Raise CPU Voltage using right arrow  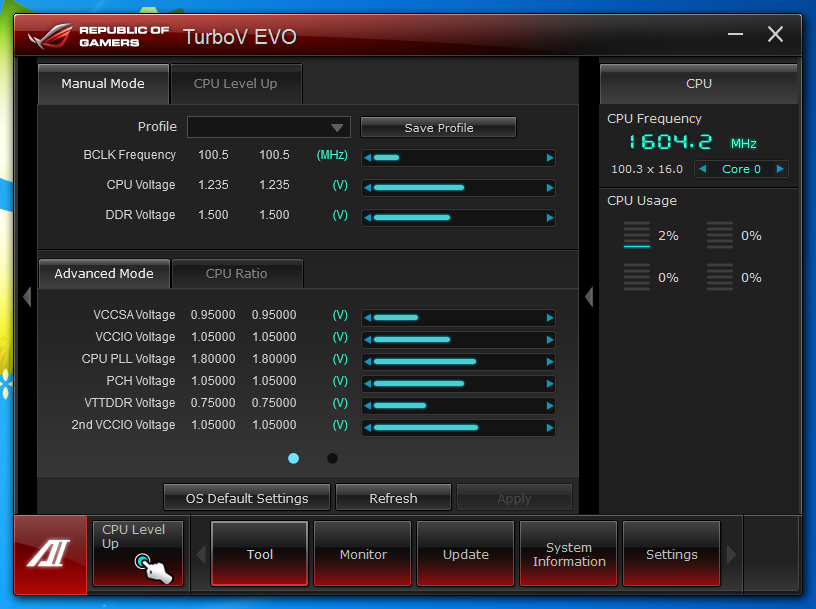(x=550, y=188)
